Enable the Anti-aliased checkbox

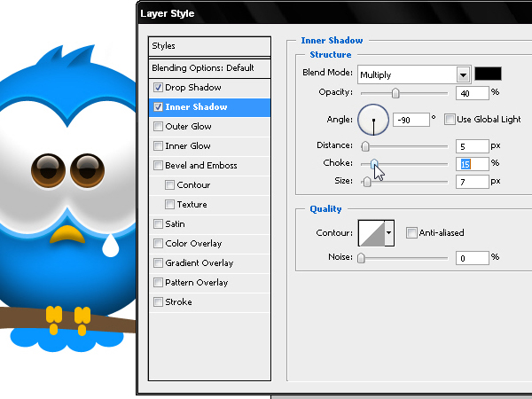pos(411,233)
